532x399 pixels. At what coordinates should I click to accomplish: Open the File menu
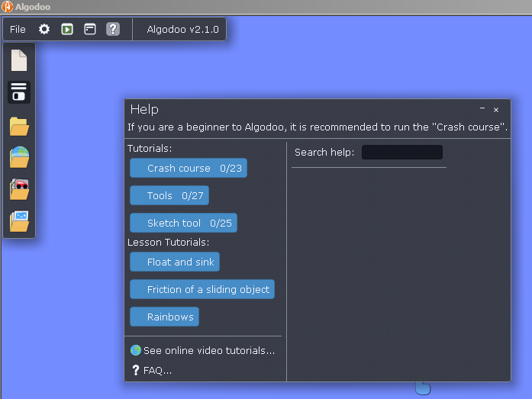(18, 30)
